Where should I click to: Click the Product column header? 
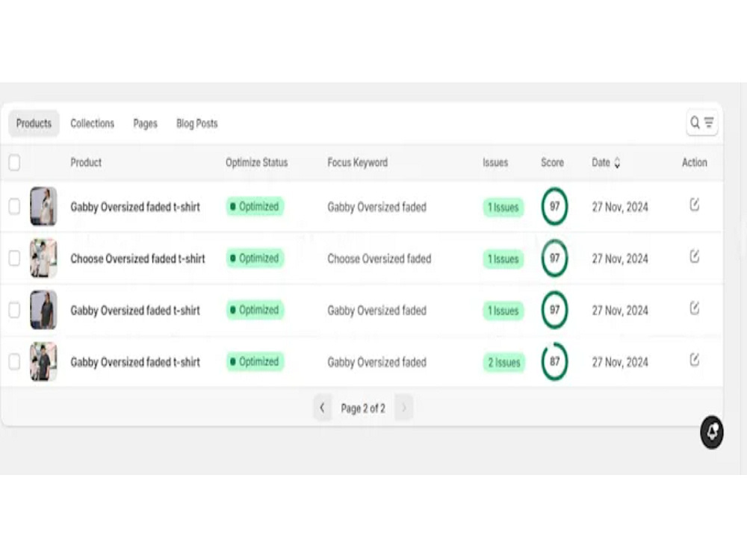coord(86,162)
